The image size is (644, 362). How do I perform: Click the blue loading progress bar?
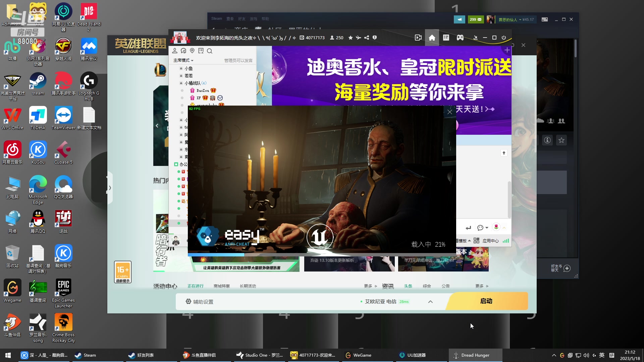pos(216,255)
